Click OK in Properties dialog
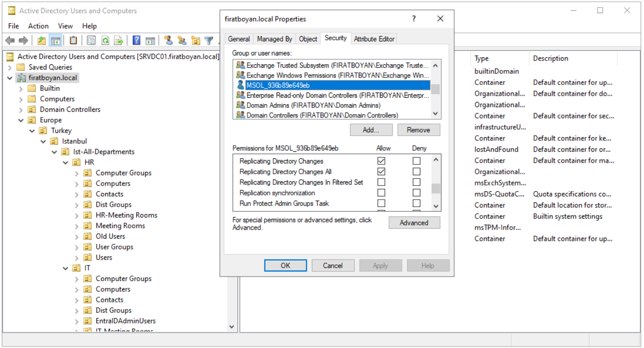 point(286,265)
